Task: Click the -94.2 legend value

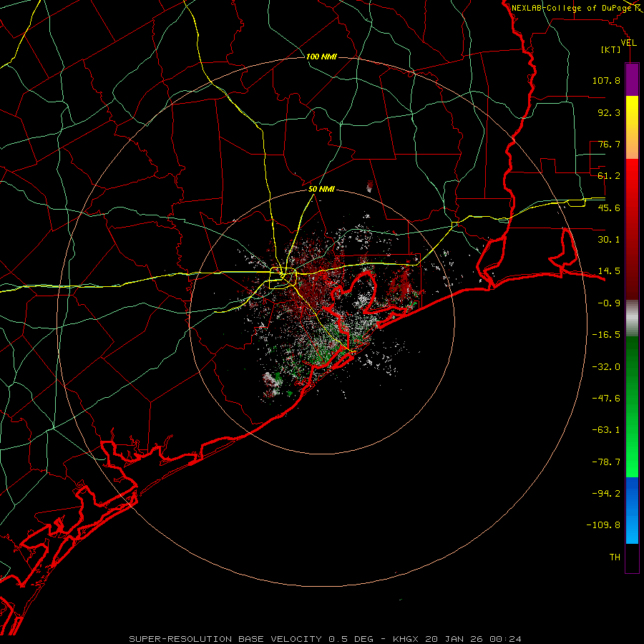Action: pyautogui.click(x=606, y=494)
